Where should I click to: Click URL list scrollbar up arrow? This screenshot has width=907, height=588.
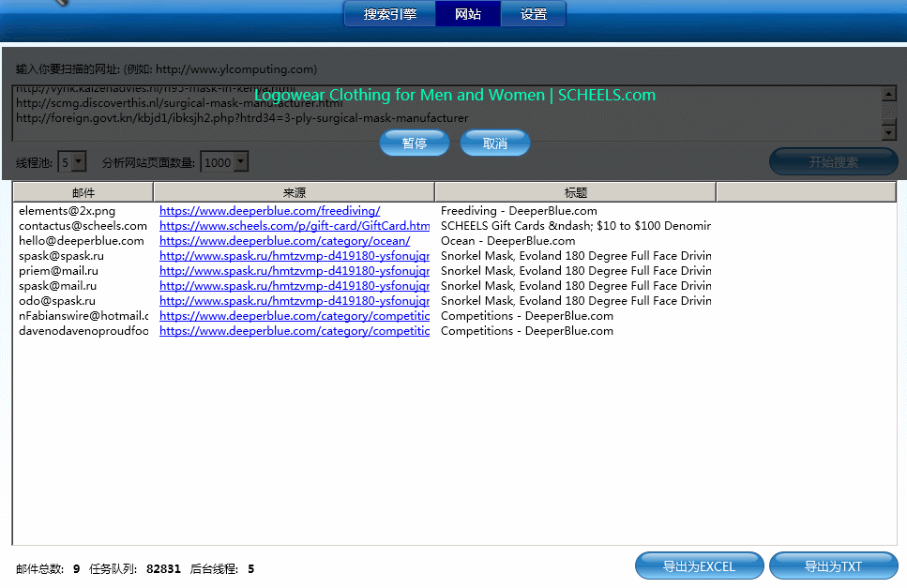point(888,93)
